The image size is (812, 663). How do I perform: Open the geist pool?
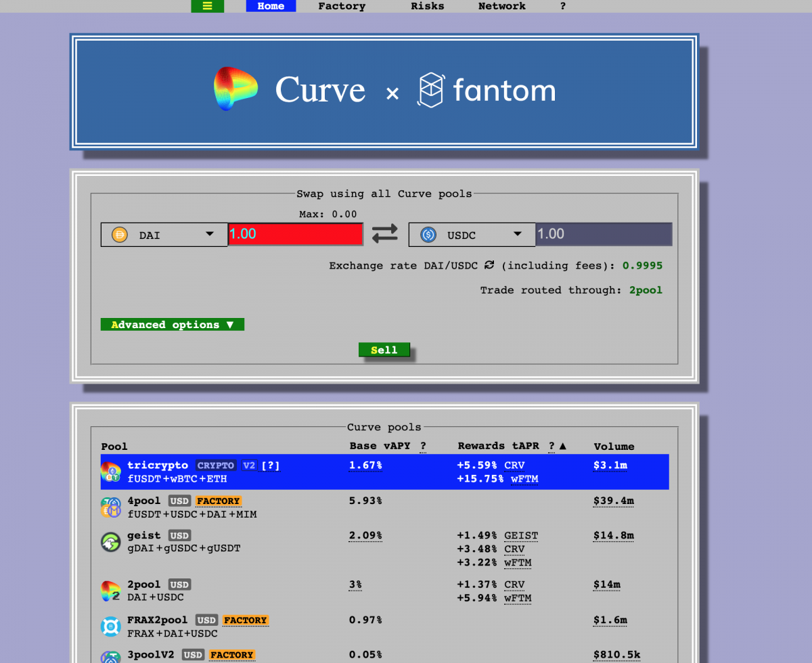point(384,549)
